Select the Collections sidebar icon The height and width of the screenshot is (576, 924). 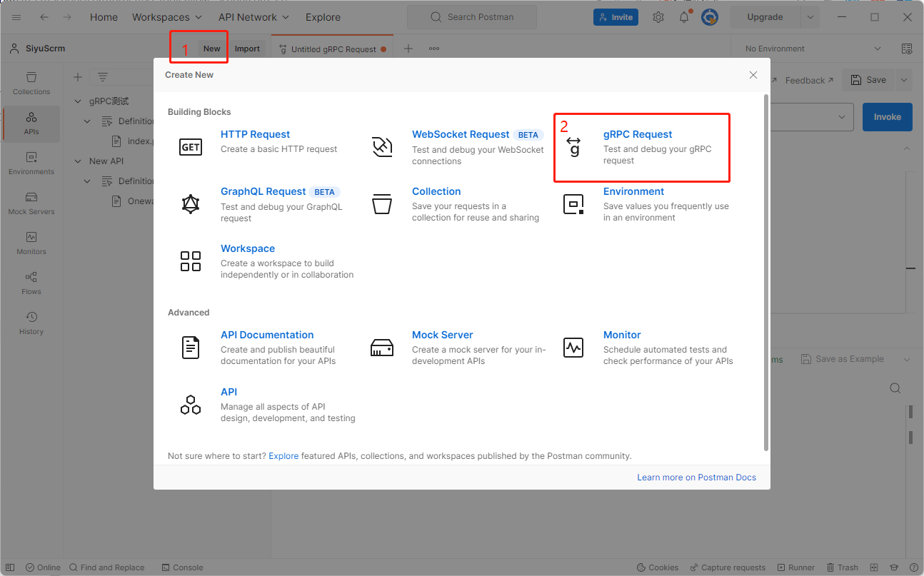pyautogui.click(x=31, y=83)
